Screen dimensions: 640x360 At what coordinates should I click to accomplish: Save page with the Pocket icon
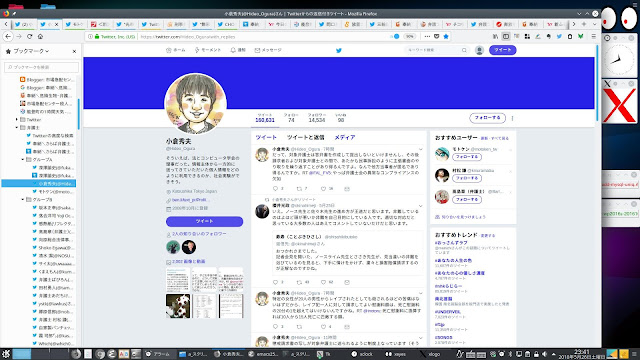[436, 36]
